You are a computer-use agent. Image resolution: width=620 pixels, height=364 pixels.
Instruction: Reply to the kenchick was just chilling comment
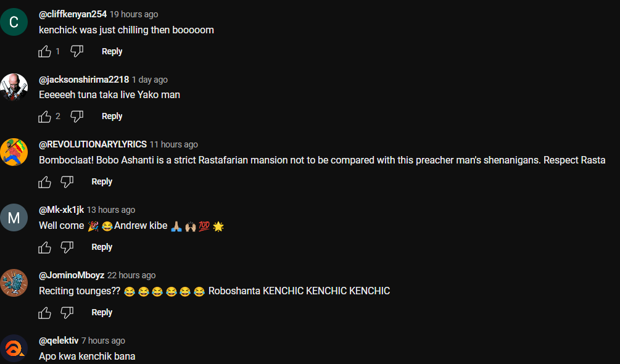click(112, 51)
